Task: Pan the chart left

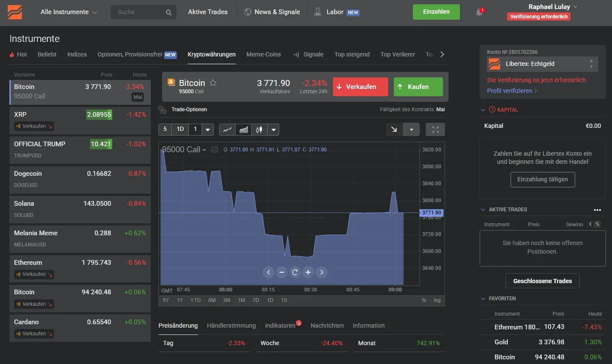Action: (269, 272)
